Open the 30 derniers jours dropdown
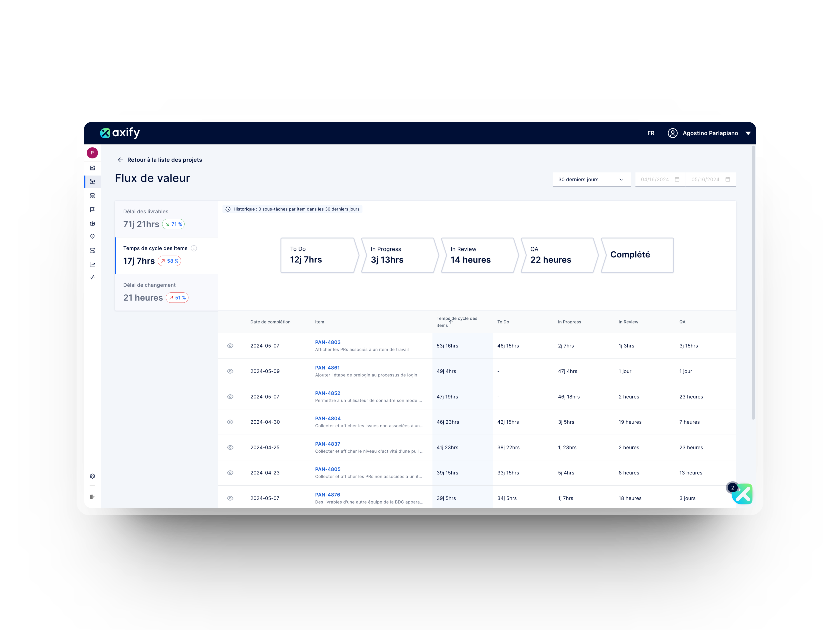 [x=591, y=179]
